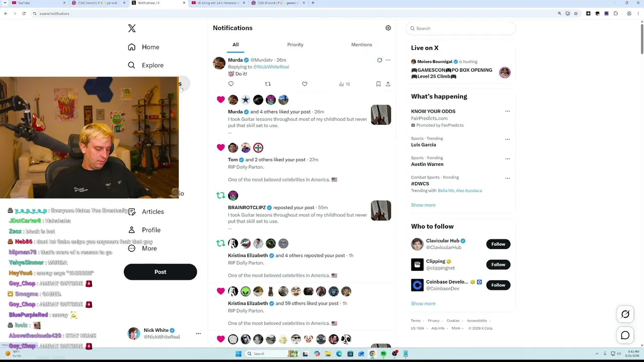Follow Clavicular Hub
The width and height of the screenshot is (644, 362).
coord(498,244)
